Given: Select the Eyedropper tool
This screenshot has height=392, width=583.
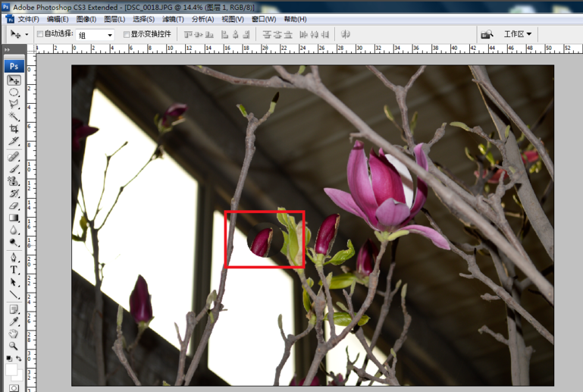Looking at the screenshot, I should point(14,321).
